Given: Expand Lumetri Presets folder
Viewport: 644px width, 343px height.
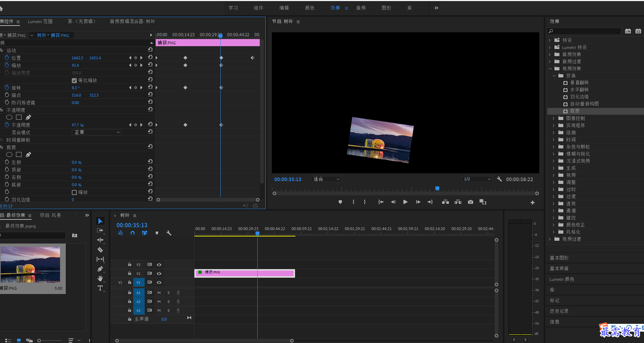Looking at the screenshot, I should pos(550,47).
